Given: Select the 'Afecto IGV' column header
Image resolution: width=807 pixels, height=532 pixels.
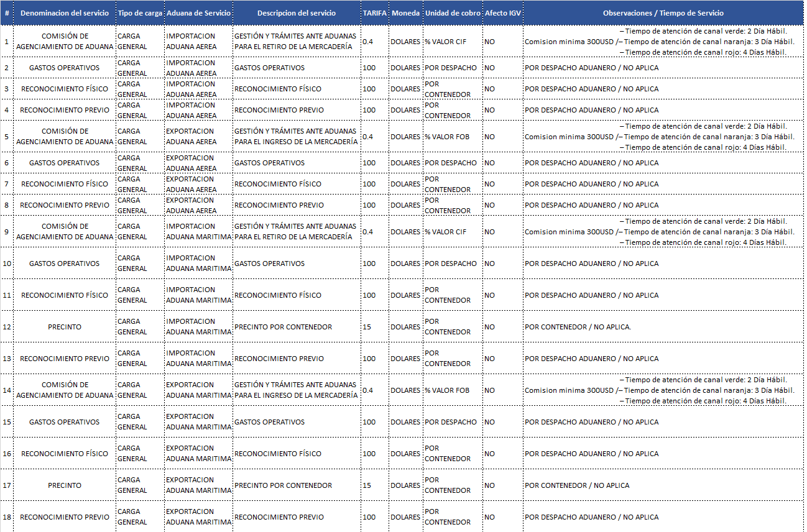Looking at the screenshot, I should pyautogui.click(x=502, y=13).
